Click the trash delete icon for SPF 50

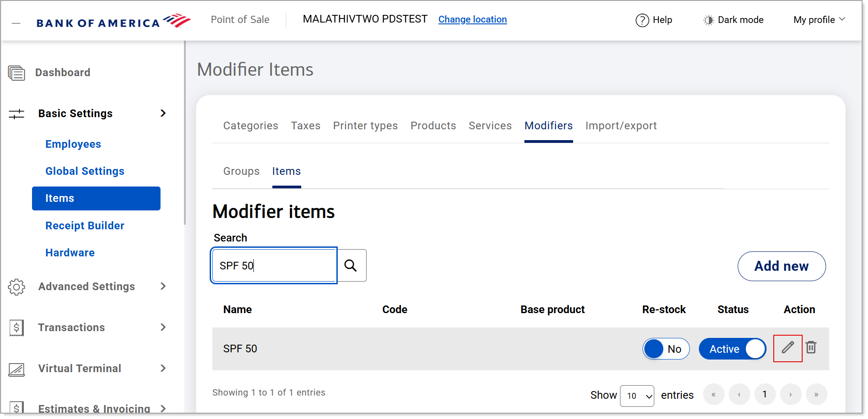tap(811, 347)
